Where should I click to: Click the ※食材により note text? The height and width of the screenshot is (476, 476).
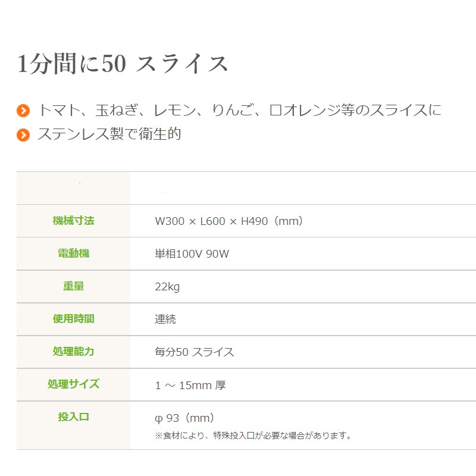253,436
